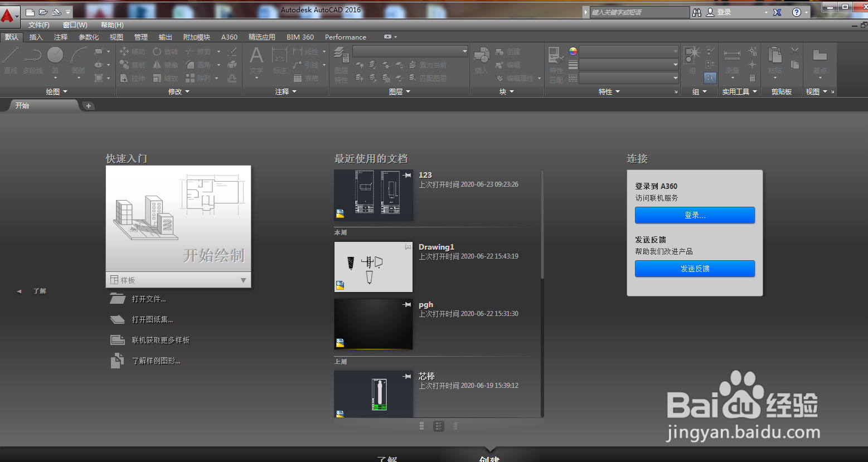
Task: Expand the quick access toolbar customize arrow
Action: pyautogui.click(x=68, y=12)
